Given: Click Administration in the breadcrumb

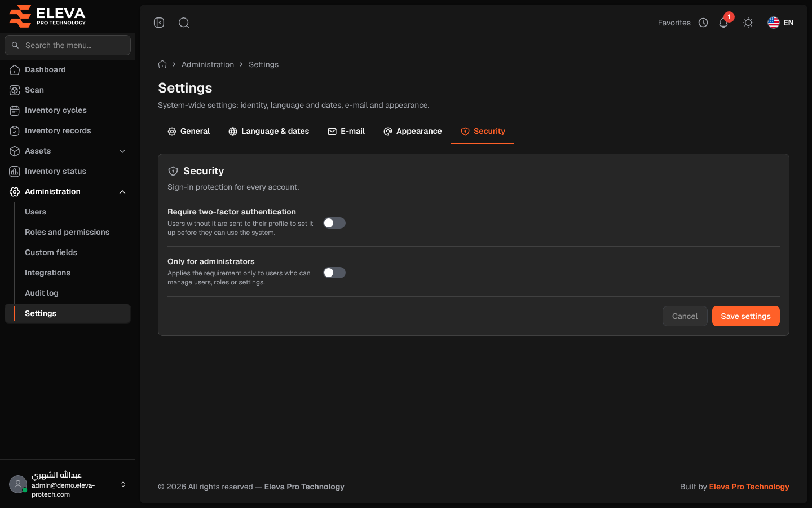Looking at the screenshot, I should click(208, 64).
